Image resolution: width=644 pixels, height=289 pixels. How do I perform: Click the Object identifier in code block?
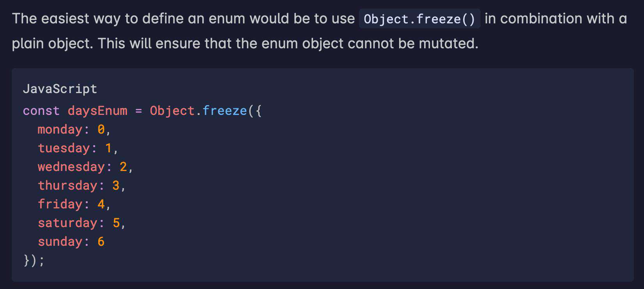(x=172, y=111)
